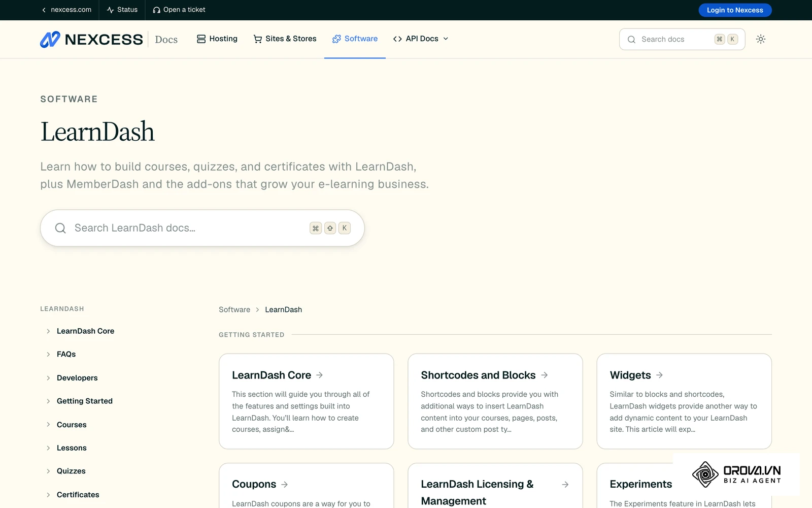Go back to nexcess.com
812x508 pixels.
pyautogui.click(x=66, y=10)
